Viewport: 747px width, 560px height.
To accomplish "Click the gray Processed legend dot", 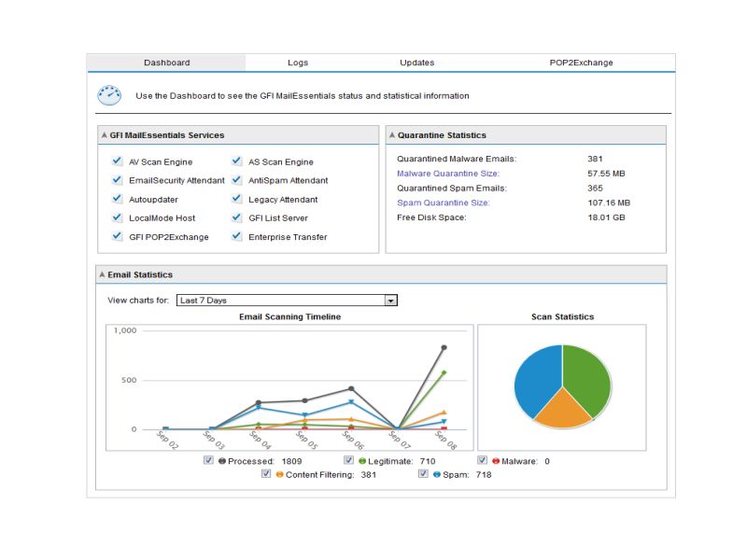I will pyautogui.click(x=222, y=461).
